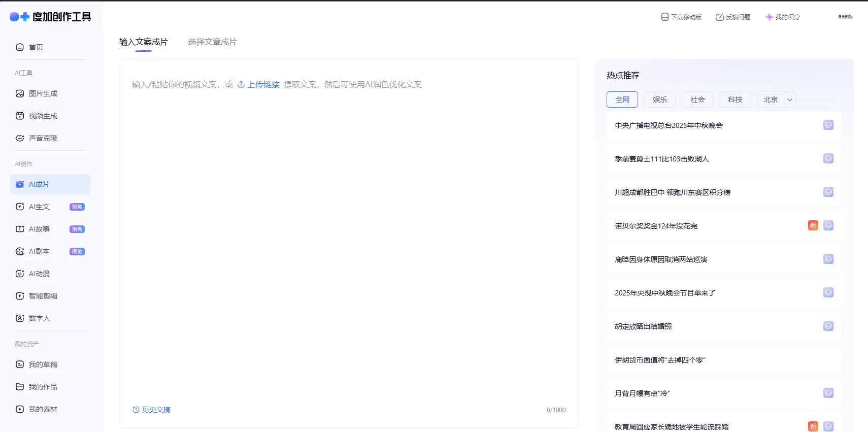Image resolution: width=868 pixels, height=432 pixels.
Task: Open the 数字人 digital human tool
Action: pos(39,319)
